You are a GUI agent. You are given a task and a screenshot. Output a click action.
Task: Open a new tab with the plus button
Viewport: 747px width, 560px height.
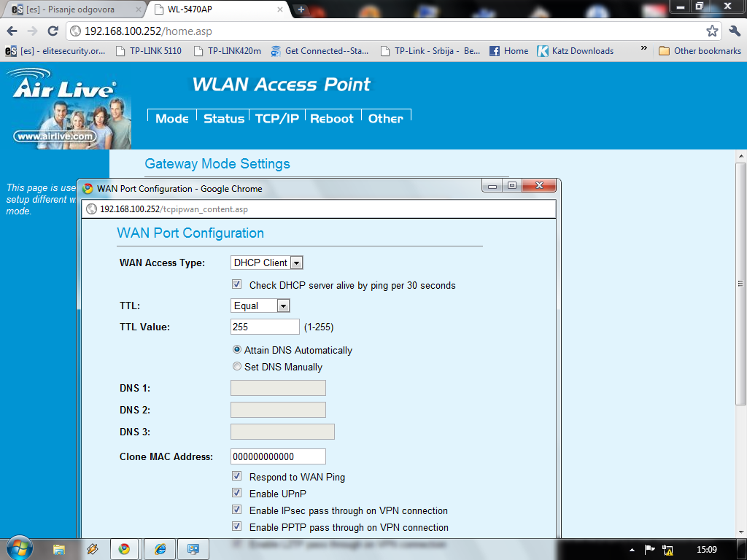pyautogui.click(x=301, y=9)
